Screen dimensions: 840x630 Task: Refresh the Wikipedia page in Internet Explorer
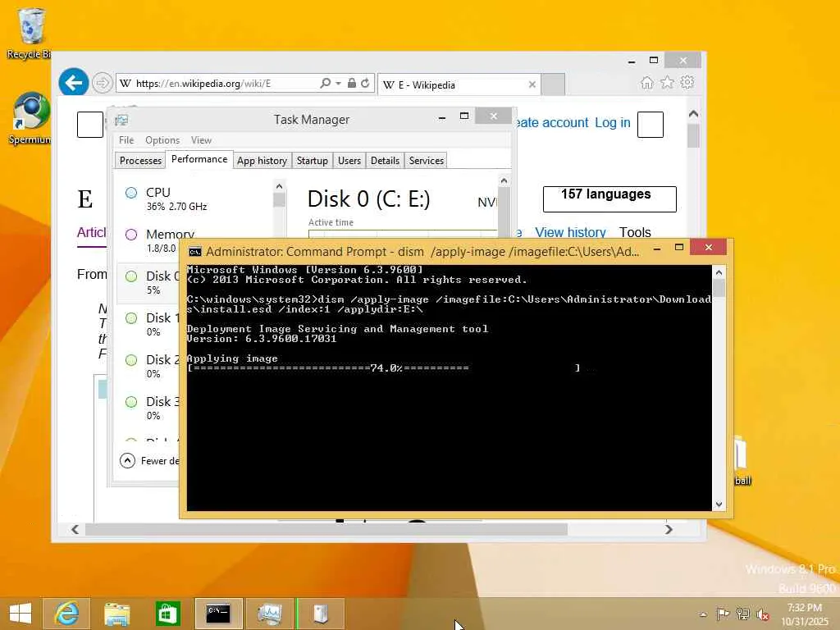(x=365, y=83)
